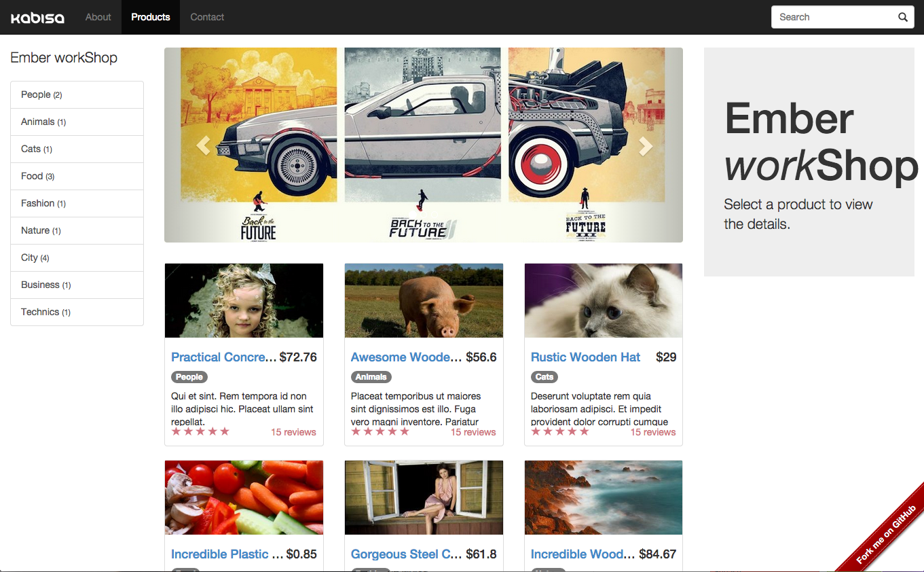Filter by Fashion category
This screenshot has width=924, height=572.
tap(77, 203)
